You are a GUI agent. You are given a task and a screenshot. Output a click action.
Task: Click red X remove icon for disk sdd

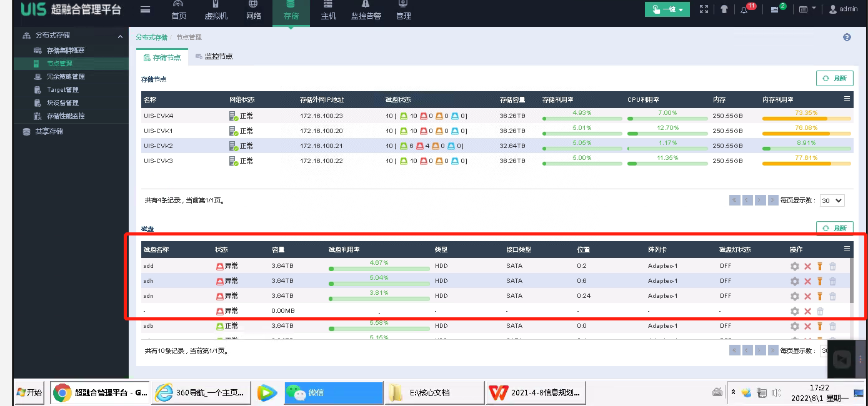(x=807, y=266)
